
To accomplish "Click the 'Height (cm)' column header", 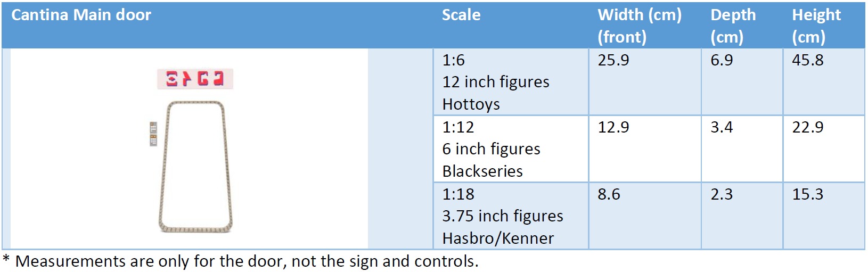I will 816,26.
